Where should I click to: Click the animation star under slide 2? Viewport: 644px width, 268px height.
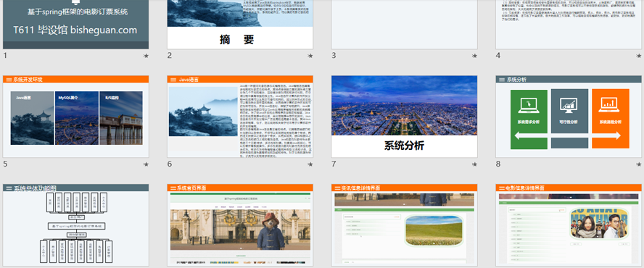tap(310, 56)
